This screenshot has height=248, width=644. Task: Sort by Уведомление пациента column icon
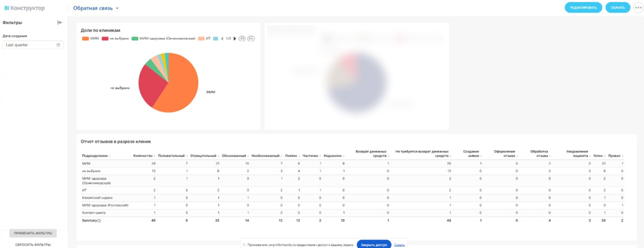click(x=590, y=156)
